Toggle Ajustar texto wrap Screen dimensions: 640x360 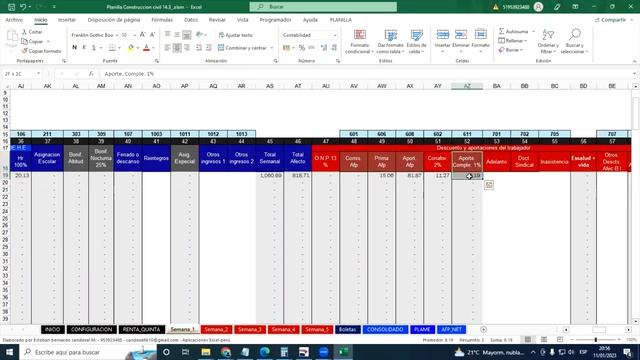point(236,35)
